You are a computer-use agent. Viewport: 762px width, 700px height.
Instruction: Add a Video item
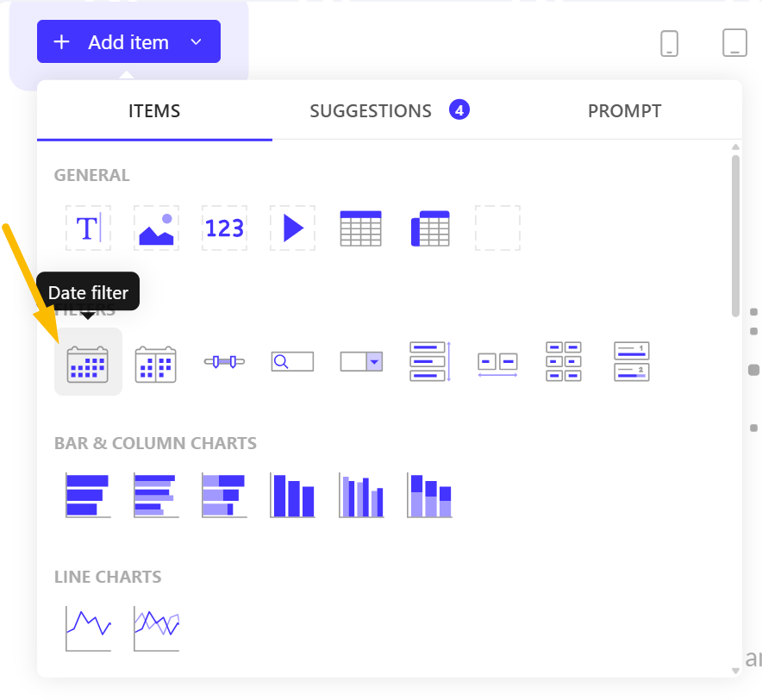292,228
